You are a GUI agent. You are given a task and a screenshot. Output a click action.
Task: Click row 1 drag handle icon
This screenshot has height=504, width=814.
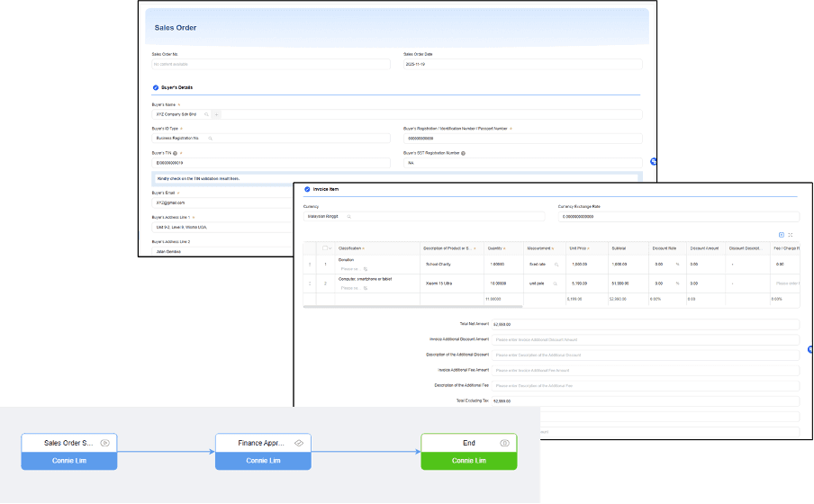tap(310, 265)
